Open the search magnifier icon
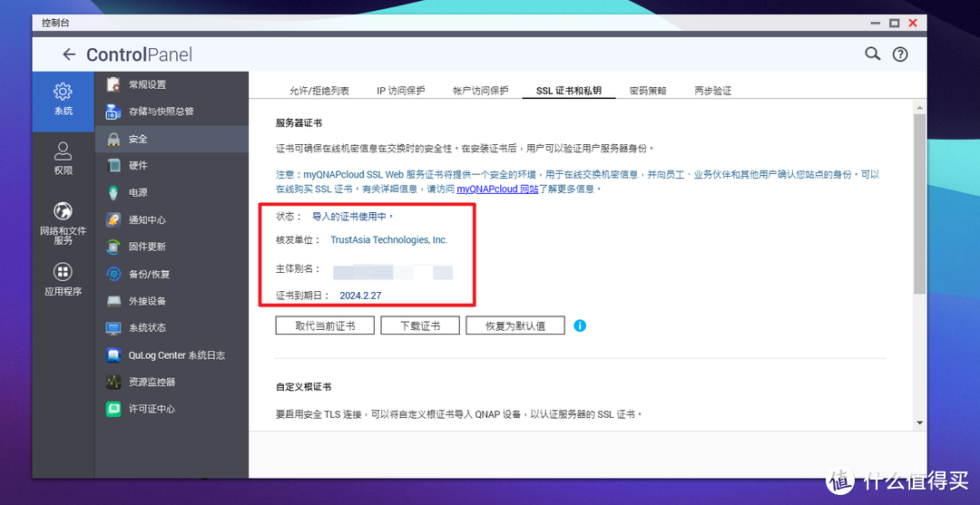 [872, 54]
